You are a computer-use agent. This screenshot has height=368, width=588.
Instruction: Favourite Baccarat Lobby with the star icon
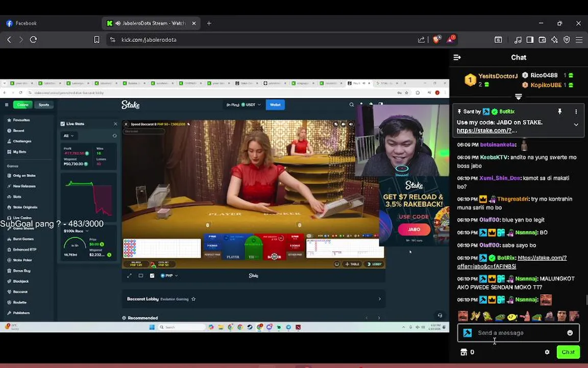pos(193,299)
